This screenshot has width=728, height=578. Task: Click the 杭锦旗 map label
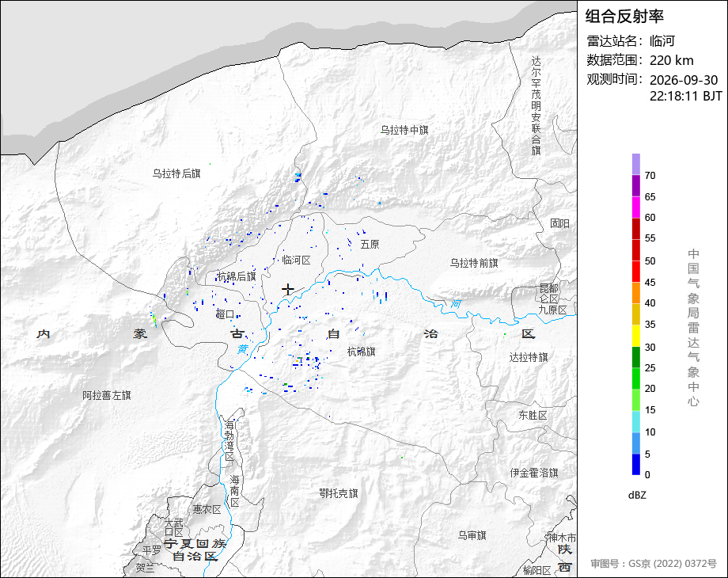coord(361,352)
